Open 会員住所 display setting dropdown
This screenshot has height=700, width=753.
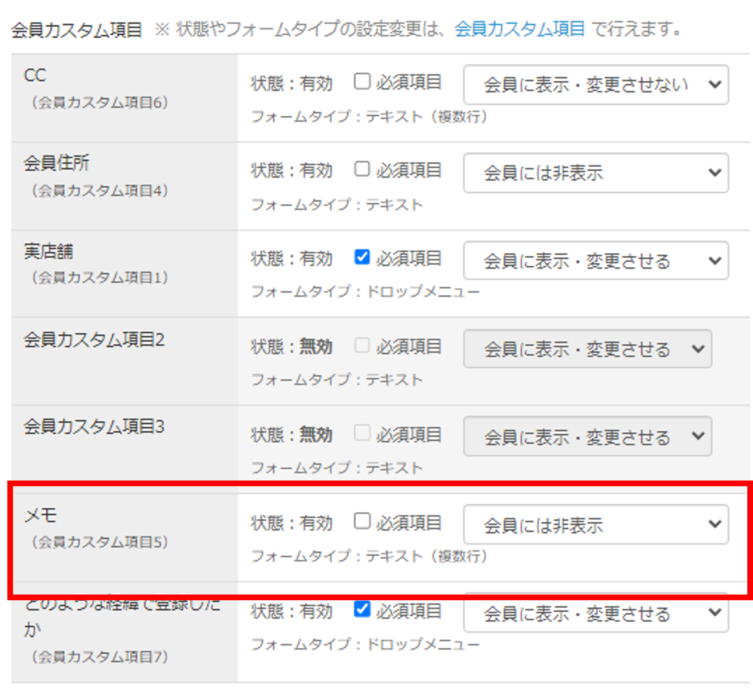point(596,173)
